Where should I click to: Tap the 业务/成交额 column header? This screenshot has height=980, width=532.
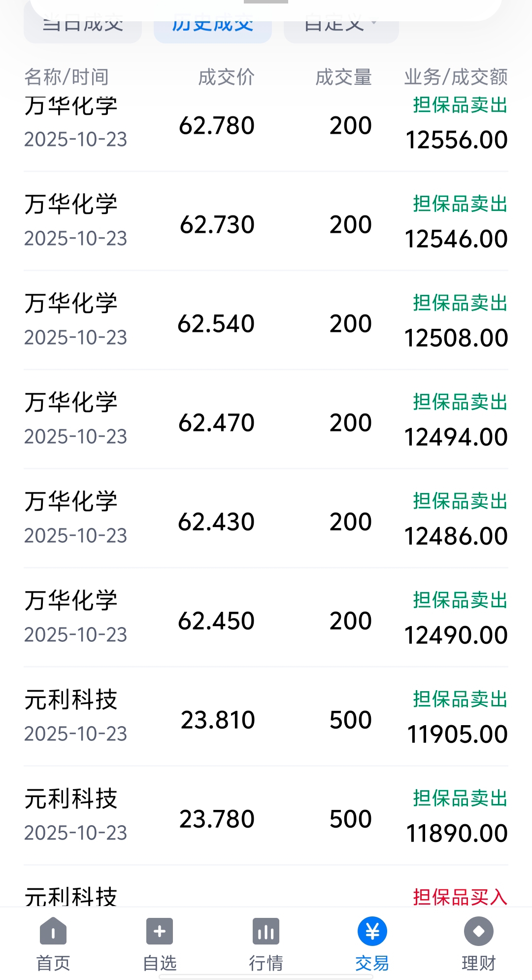pos(456,77)
